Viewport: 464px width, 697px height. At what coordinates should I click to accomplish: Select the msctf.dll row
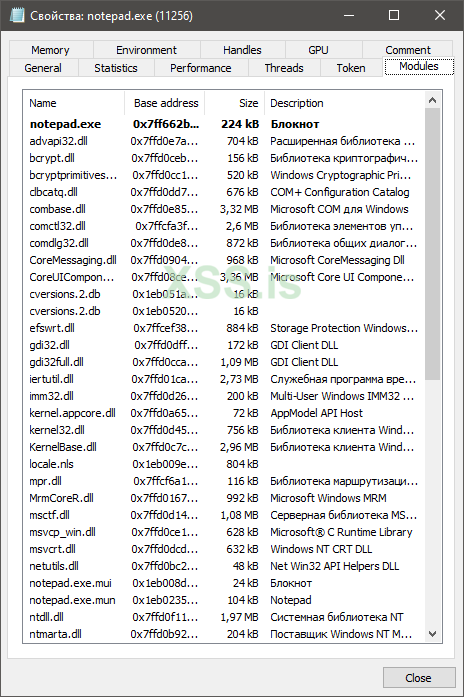pyautogui.click(x=224, y=515)
